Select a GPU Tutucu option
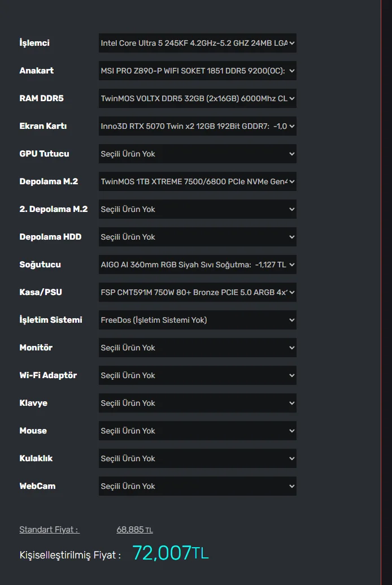 [197, 154]
